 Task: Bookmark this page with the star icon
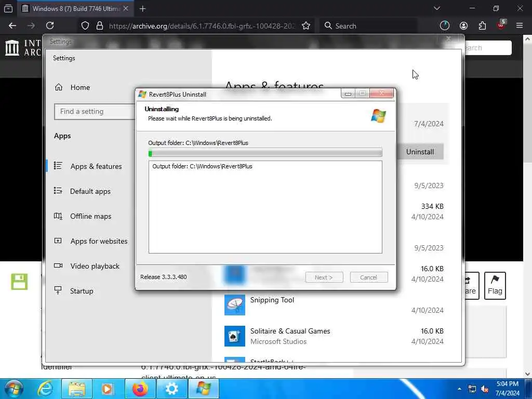305,26
